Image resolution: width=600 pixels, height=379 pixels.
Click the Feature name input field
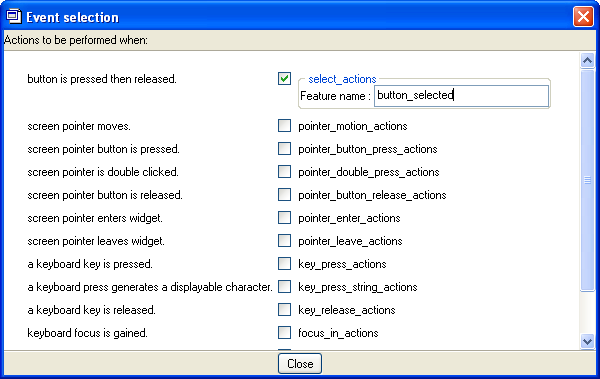tap(461, 96)
